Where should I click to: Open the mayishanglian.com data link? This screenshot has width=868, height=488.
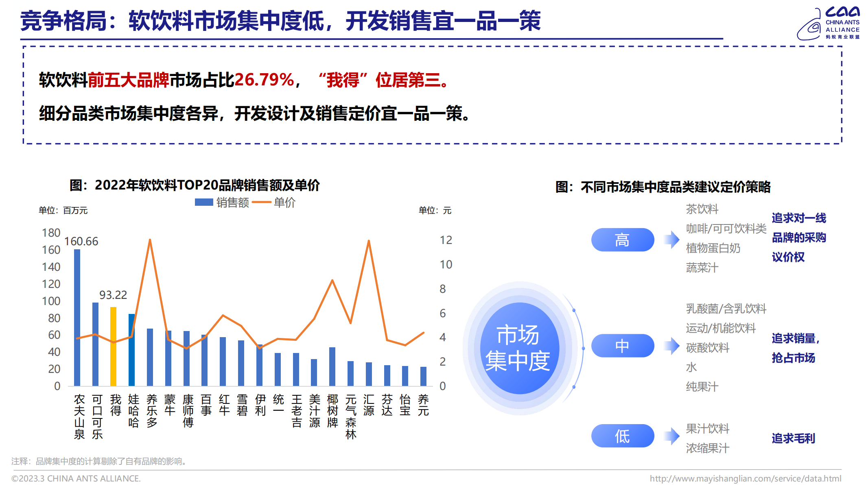click(x=746, y=479)
